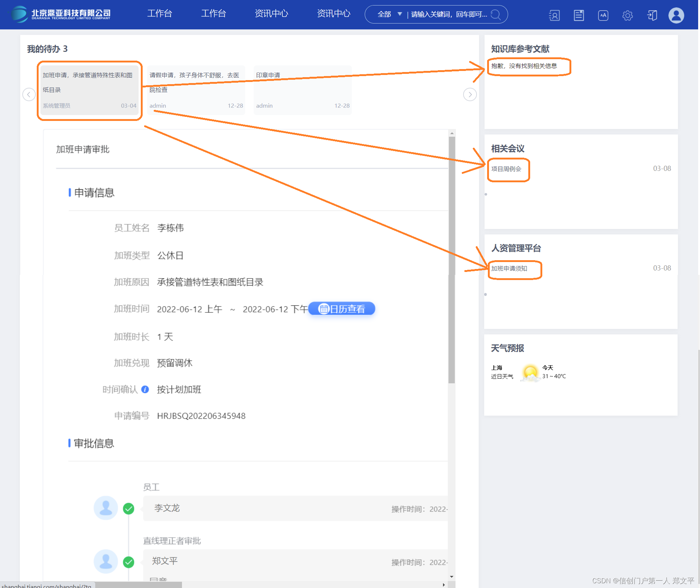700x588 pixels.
Task: Click the magnifier search icon
Action: click(x=496, y=15)
